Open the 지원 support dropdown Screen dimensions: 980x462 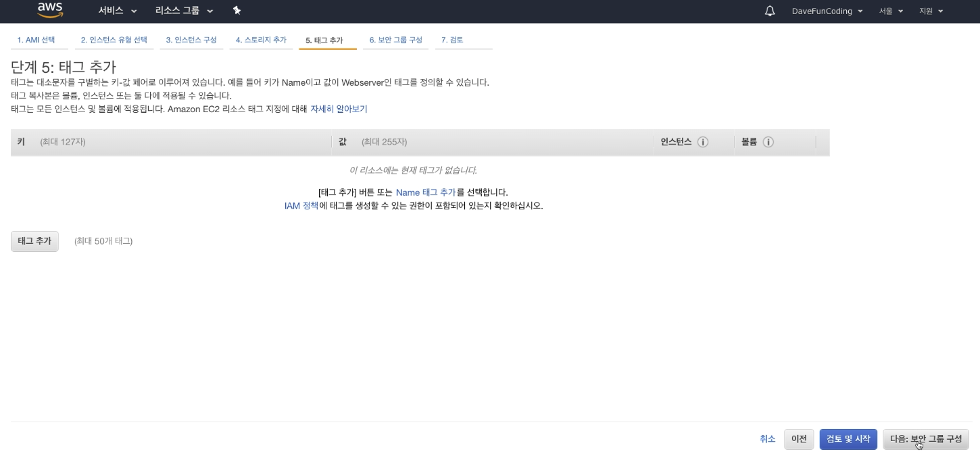(x=931, y=11)
